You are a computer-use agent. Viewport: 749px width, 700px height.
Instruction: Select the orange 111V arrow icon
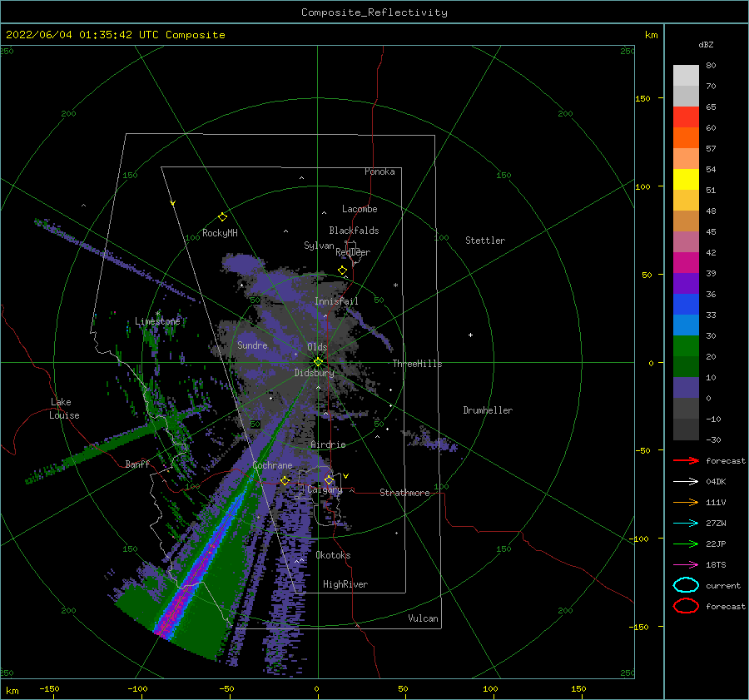pos(686,502)
